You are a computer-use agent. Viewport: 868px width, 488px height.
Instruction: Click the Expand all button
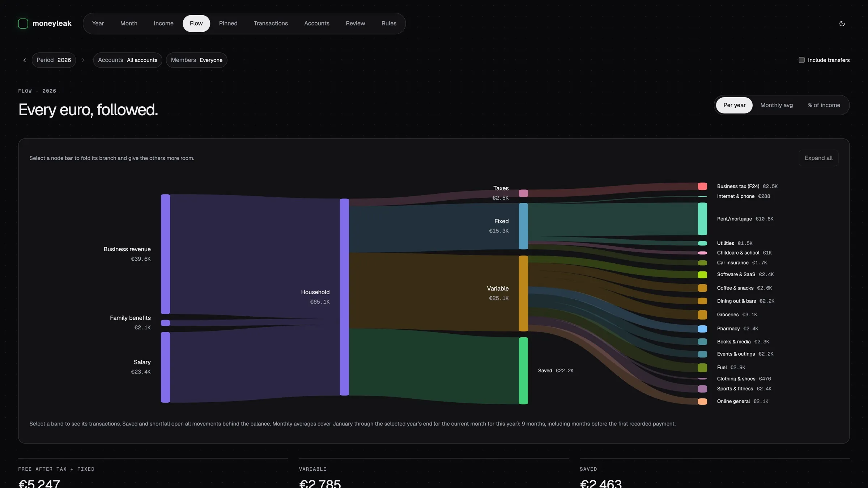(818, 158)
